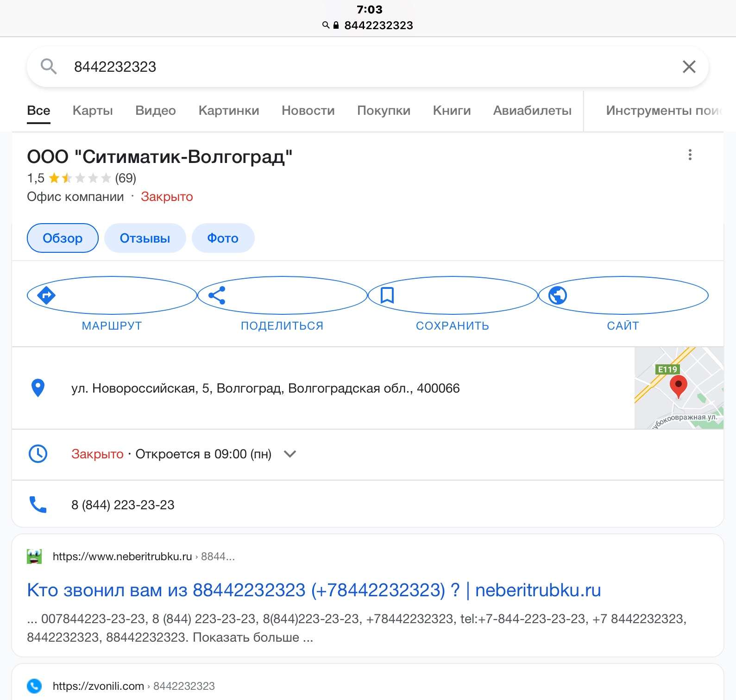Tap the browser address bar showing 8442232323

(x=368, y=25)
